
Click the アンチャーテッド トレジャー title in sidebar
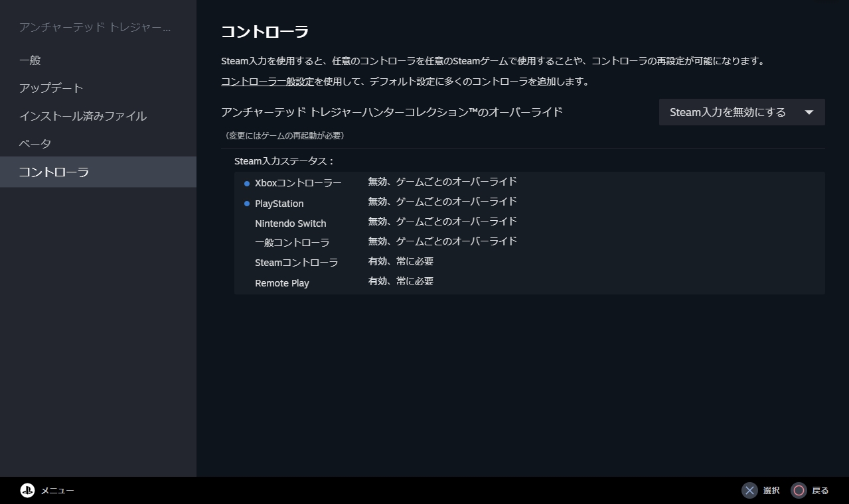point(95,27)
